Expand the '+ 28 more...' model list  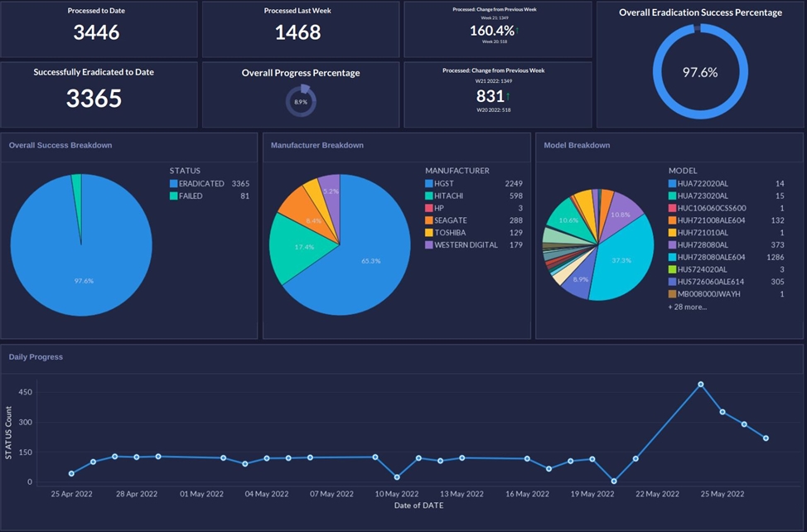coord(687,307)
